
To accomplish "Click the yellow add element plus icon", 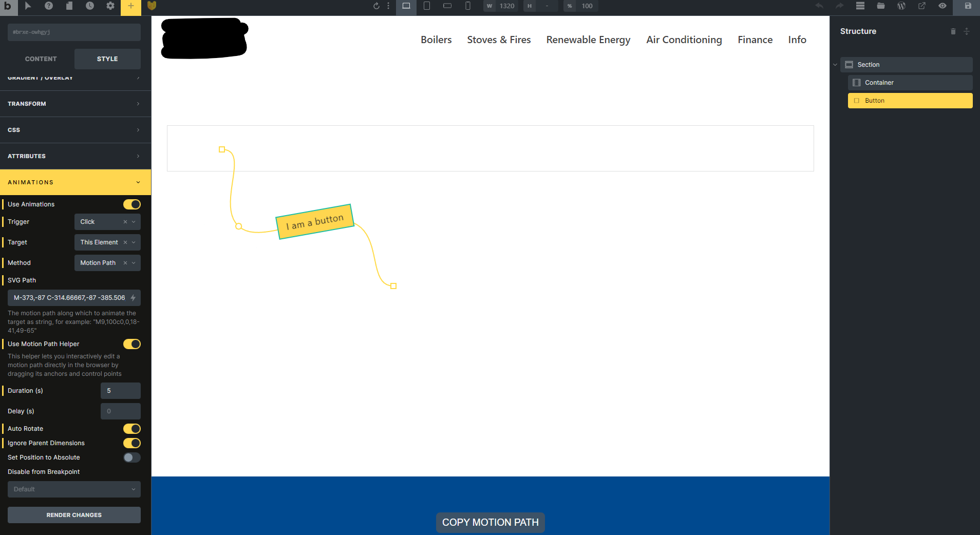I will click(x=131, y=6).
